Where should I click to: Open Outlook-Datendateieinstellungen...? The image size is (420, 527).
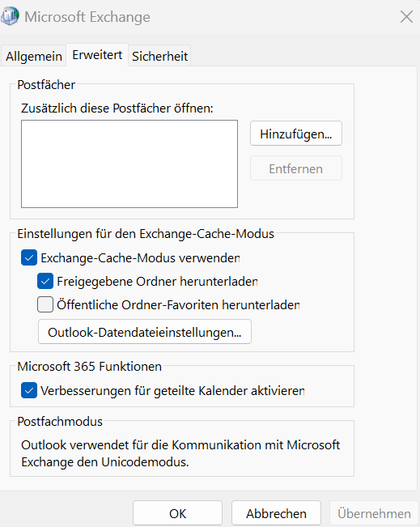point(145,332)
